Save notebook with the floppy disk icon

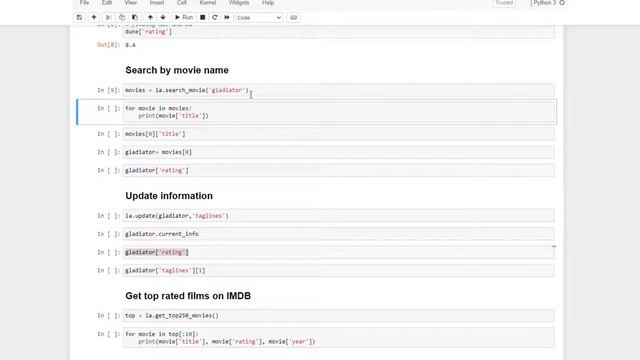[x=79, y=18]
